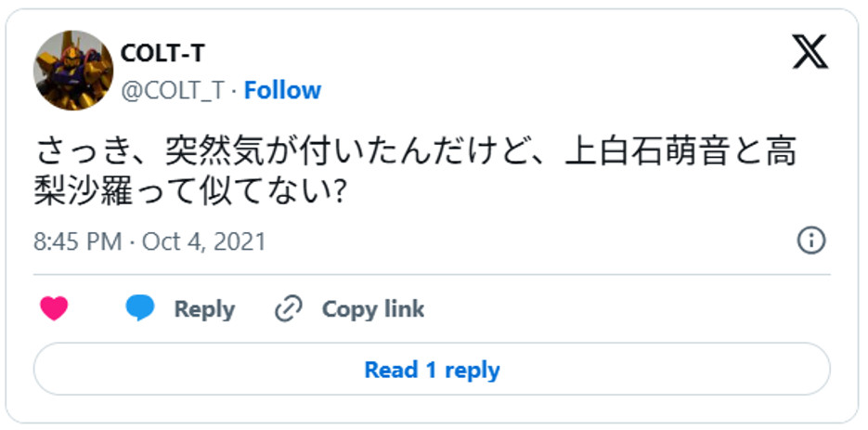Viewport: 868px width, 430px height.
Task: Click the chain link copy icon
Action: (x=290, y=309)
